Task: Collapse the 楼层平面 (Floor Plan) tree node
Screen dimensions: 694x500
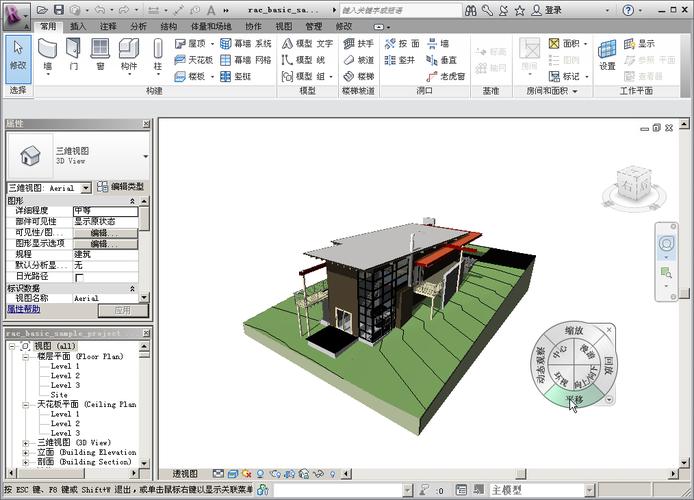Action: pos(27,356)
